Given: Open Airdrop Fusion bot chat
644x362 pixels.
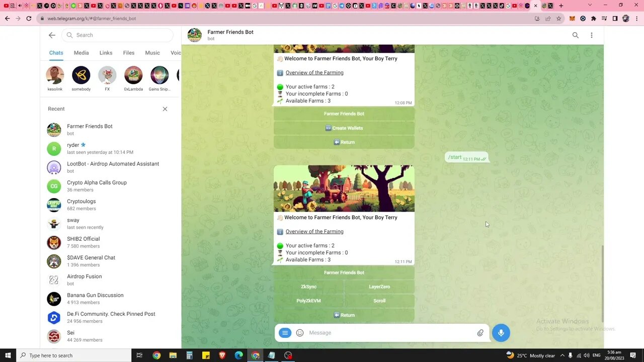Looking at the screenshot, I should (110, 280).
